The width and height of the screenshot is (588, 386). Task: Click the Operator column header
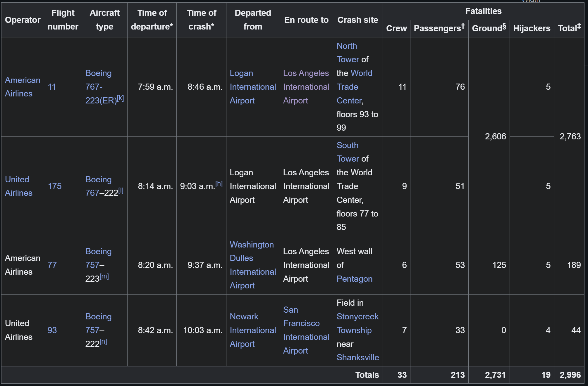point(23,20)
